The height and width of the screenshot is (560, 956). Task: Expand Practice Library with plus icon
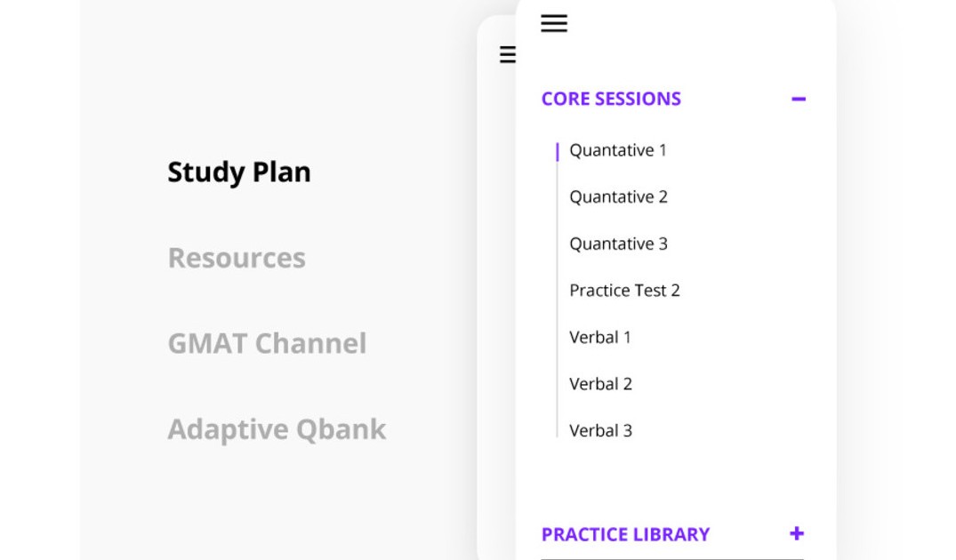click(x=797, y=533)
